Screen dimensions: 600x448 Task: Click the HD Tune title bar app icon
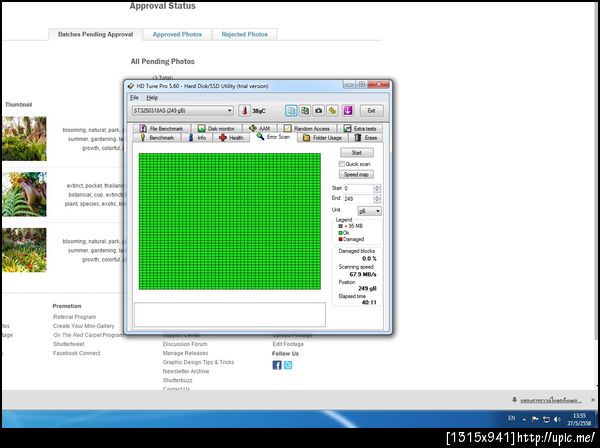pyautogui.click(x=130, y=86)
